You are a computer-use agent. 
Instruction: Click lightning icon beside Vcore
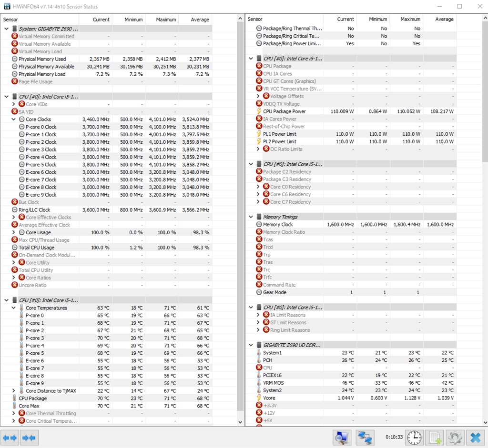tap(259, 398)
